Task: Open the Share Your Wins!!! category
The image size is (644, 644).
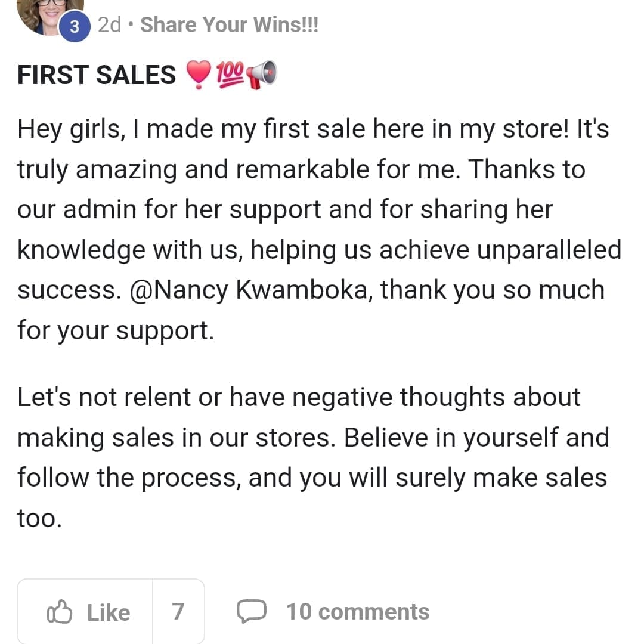Action: (229, 25)
